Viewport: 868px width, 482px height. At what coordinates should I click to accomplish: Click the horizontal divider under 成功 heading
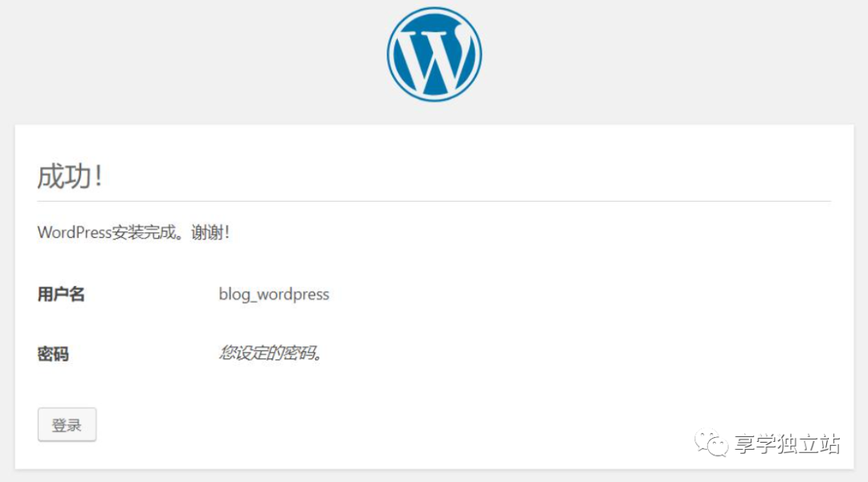434,202
